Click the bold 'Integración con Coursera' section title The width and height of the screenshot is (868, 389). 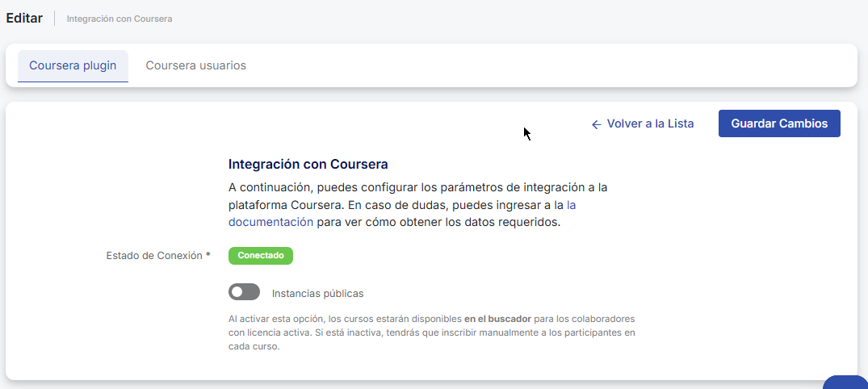308,165
